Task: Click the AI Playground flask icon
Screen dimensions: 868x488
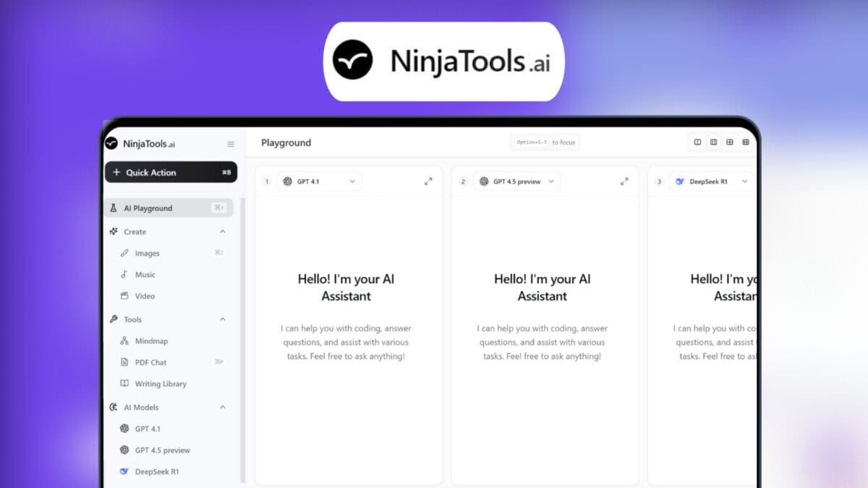Action: pyautogui.click(x=114, y=208)
